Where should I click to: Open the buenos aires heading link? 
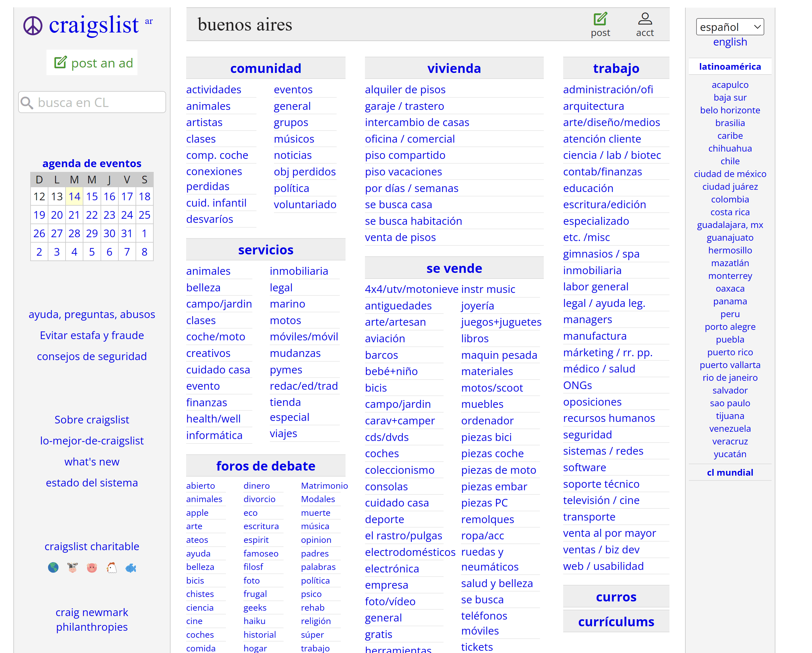(x=244, y=25)
